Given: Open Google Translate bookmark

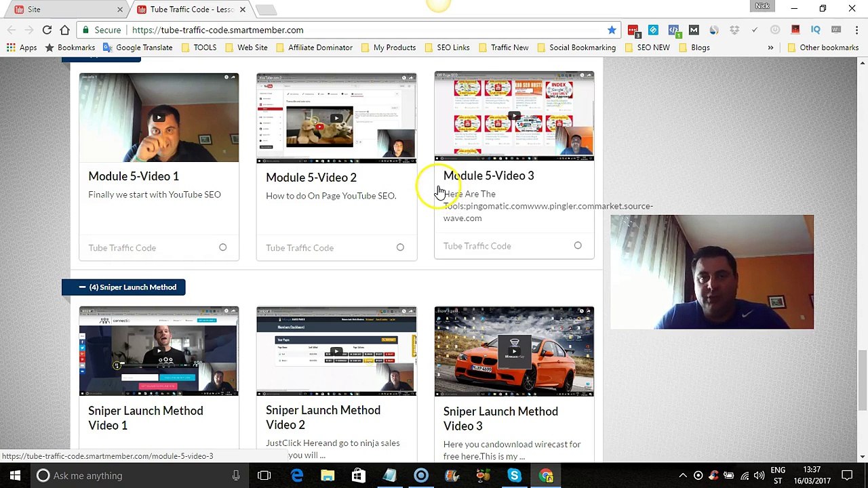Looking at the screenshot, I should (138, 47).
